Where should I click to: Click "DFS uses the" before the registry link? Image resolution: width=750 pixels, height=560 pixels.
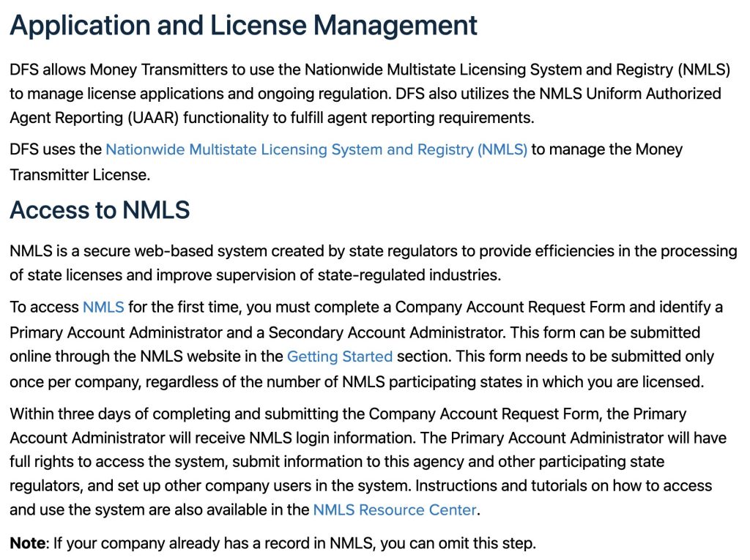(x=56, y=150)
